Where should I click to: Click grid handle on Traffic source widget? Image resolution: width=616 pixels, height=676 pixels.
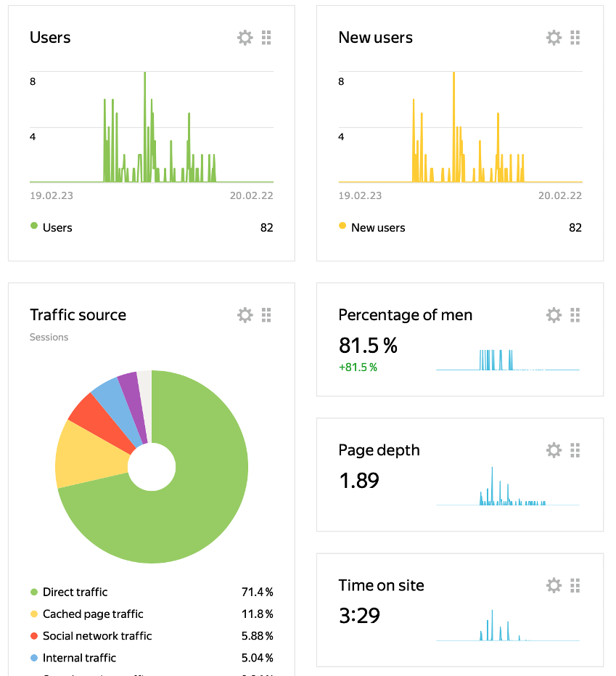[x=266, y=315]
